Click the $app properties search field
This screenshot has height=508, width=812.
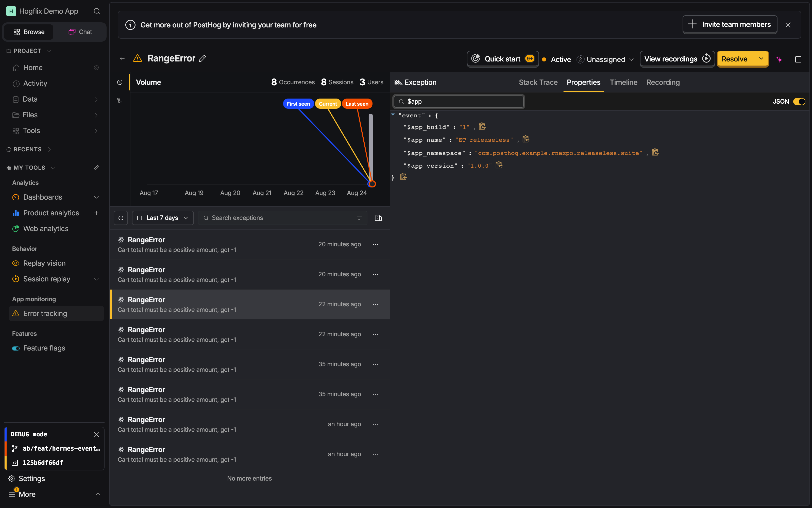459,101
